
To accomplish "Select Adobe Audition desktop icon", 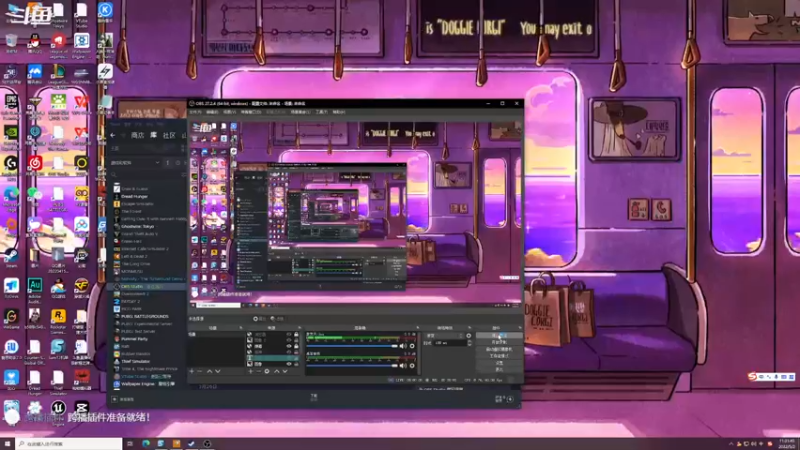I will click(x=35, y=290).
